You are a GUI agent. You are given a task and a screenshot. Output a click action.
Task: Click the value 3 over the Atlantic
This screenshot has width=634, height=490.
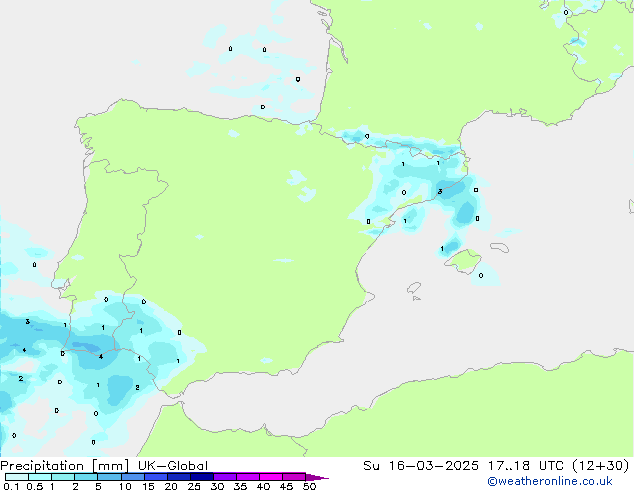(x=27, y=322)
